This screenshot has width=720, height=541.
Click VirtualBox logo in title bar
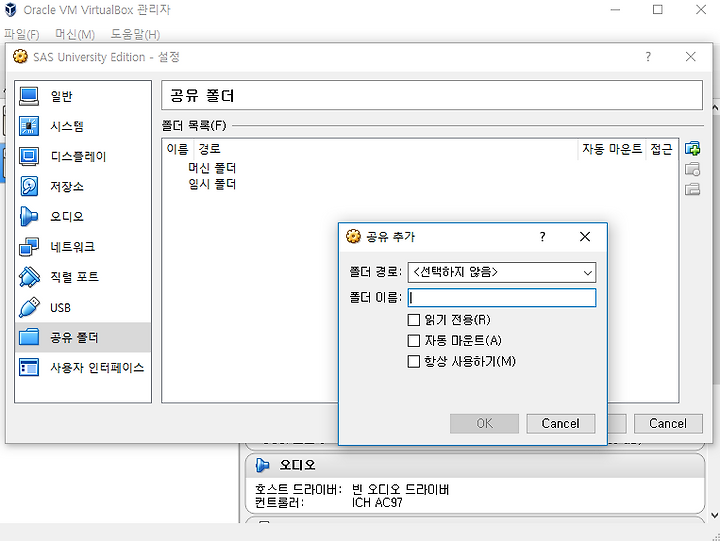pos(11,9)
